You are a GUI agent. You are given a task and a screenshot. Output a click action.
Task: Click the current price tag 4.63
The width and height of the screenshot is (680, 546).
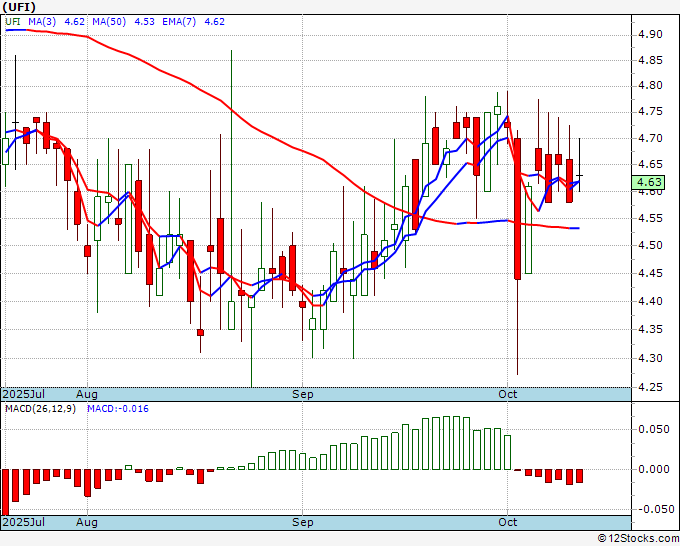tap(648, 182)
